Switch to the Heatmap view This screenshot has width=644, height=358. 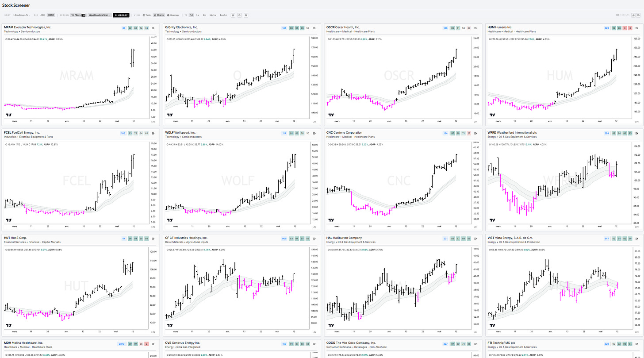pos(172,15)
